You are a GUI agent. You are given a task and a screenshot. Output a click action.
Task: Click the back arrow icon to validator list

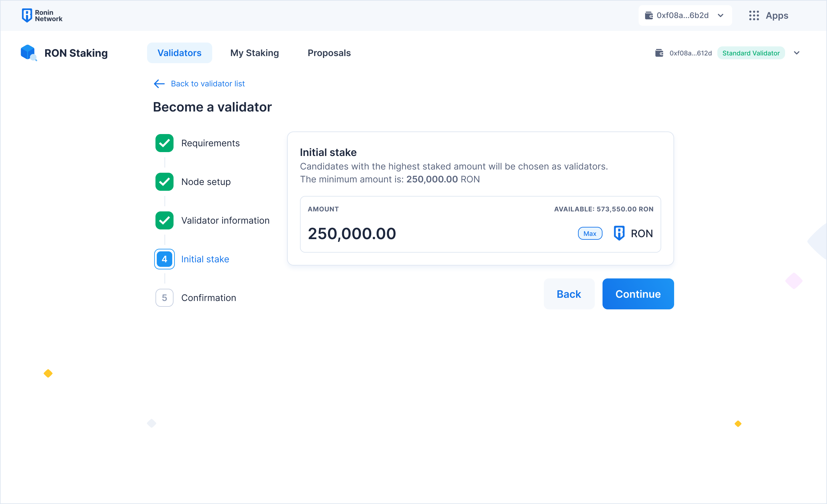coord(159,83)
